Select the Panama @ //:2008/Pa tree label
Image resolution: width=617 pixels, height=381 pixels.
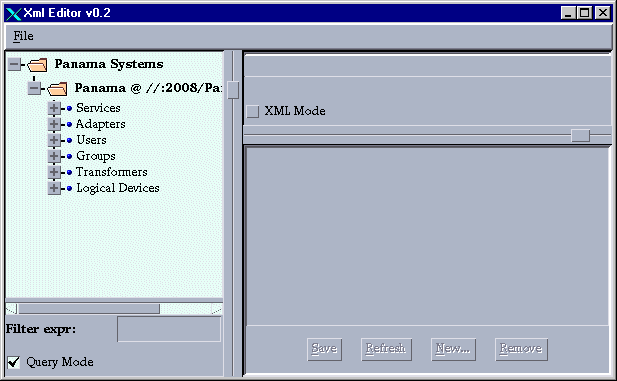(x=148, y=88)
